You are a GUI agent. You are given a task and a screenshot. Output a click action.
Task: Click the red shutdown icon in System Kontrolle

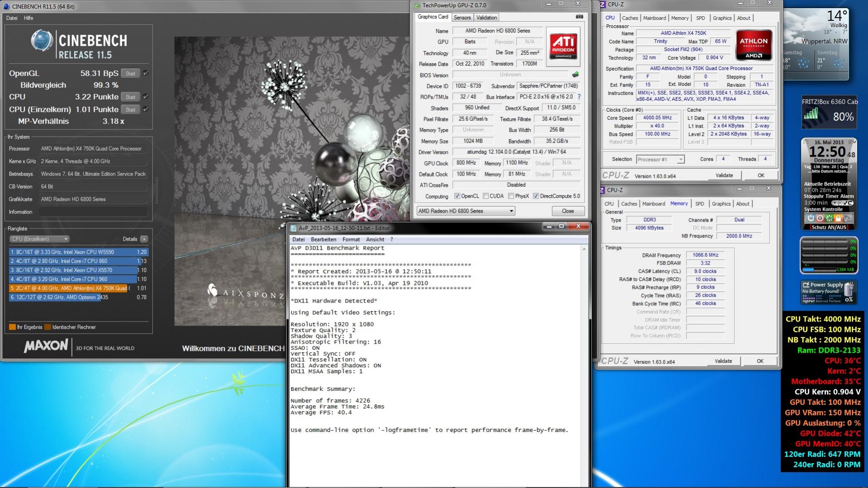point(820,218)
